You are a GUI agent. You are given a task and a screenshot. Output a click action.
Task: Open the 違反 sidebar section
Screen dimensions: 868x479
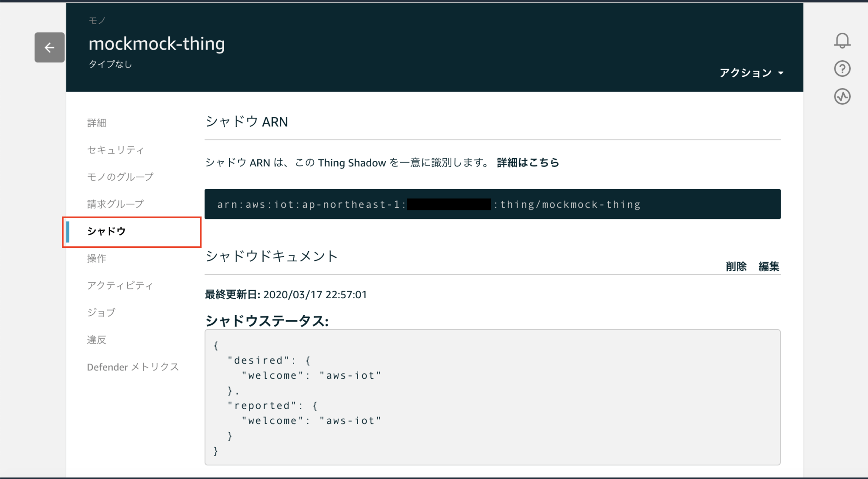(97, 340)
